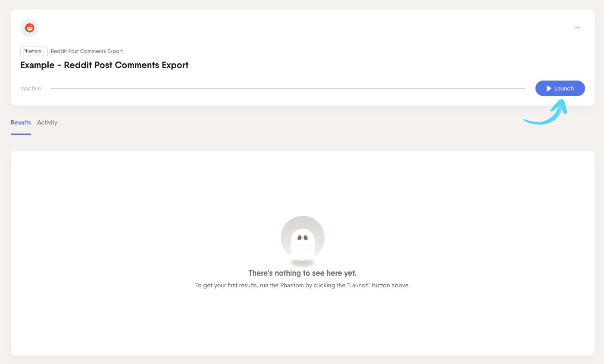The image size is (604, 364).
Task: Click the Phantom tag label
Action: [32, 51]
